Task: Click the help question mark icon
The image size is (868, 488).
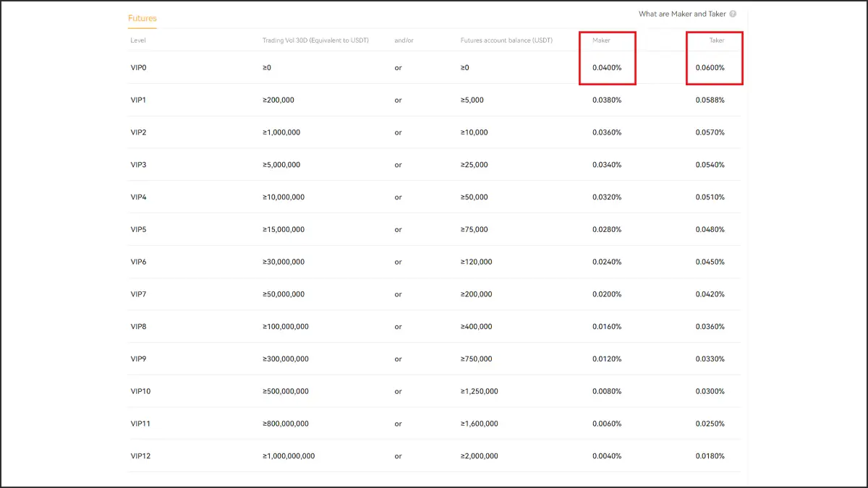Action: 733,14
